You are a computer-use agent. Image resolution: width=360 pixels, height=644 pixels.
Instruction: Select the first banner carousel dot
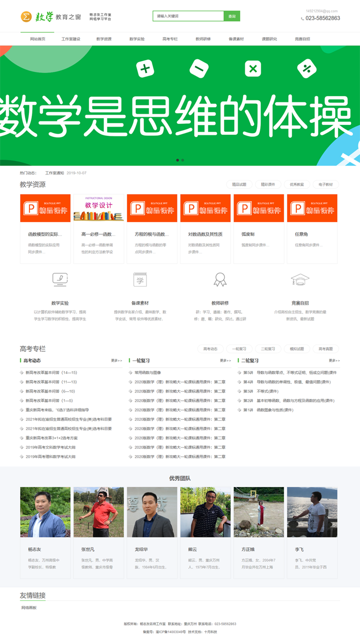coord(177,160)
